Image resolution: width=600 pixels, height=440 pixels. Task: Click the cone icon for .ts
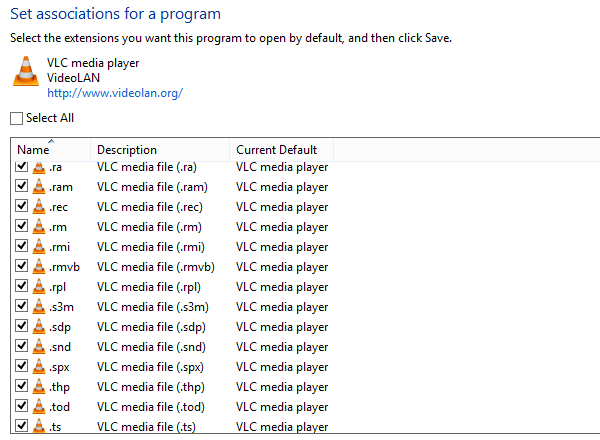click(39, 426)
